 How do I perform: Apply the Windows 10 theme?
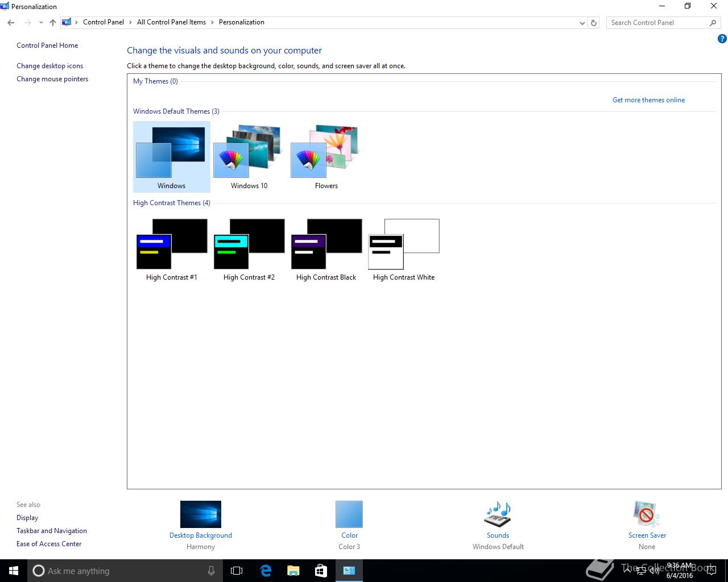tap(249, 157)
